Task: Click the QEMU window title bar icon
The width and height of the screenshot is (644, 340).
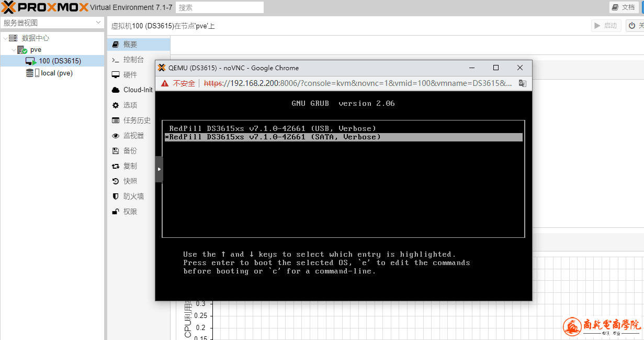Action: pyautogui.click(x=162, y=68)
